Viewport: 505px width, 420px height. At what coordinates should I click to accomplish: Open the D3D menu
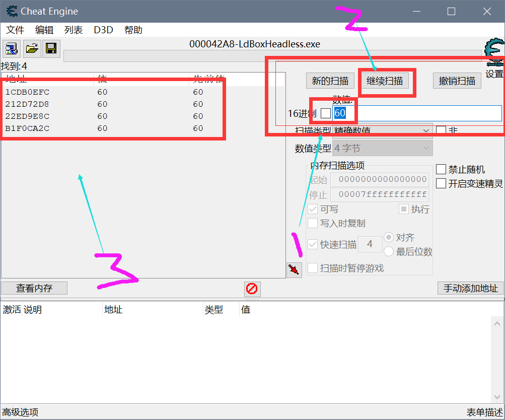pos(103,30)
